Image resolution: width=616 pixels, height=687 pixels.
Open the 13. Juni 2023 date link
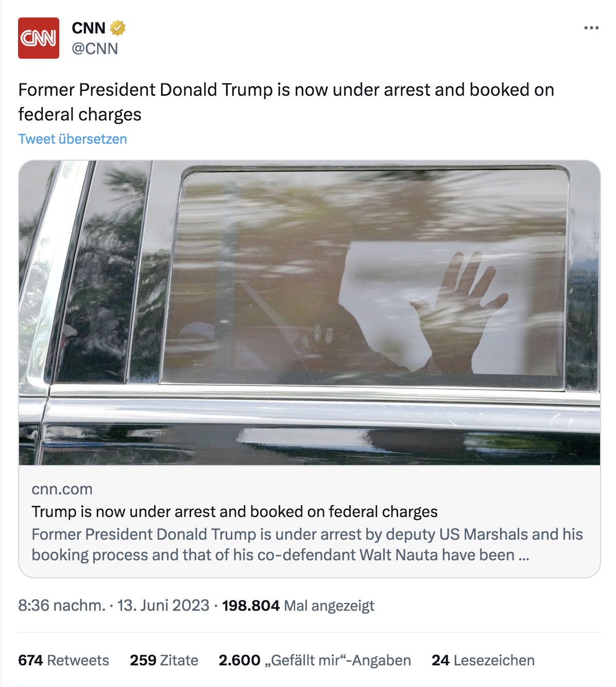click(x=163, y=605)
